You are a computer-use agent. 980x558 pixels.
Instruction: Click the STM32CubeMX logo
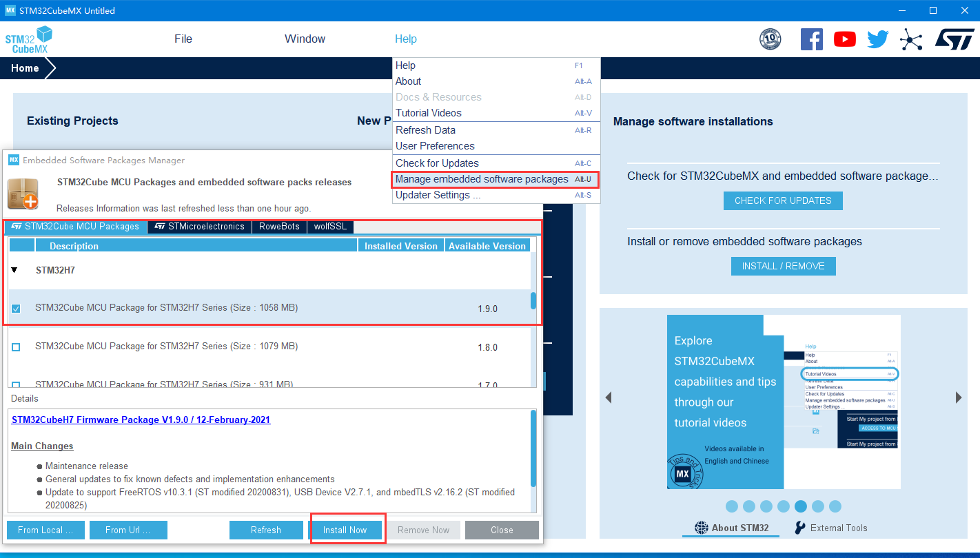(30, 40)
